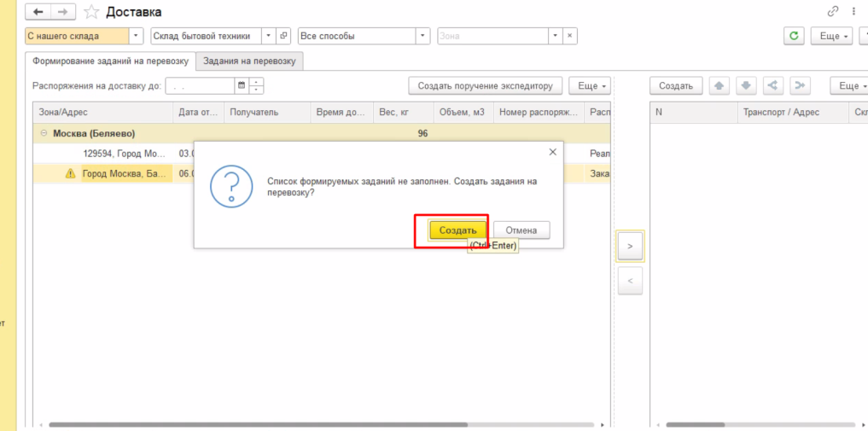Add Доставка to favorites with star icon
868x431 pixels.
[91, 12]
